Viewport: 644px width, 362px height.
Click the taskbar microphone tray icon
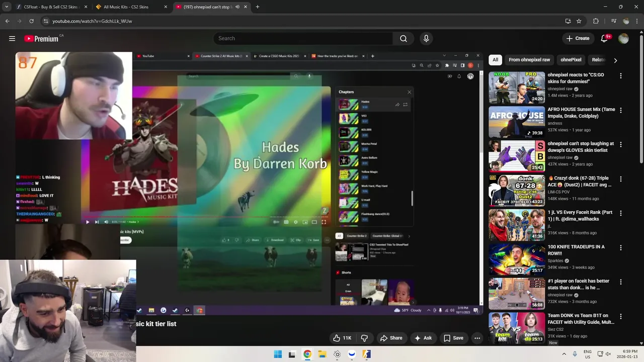[x=575, y=354]
